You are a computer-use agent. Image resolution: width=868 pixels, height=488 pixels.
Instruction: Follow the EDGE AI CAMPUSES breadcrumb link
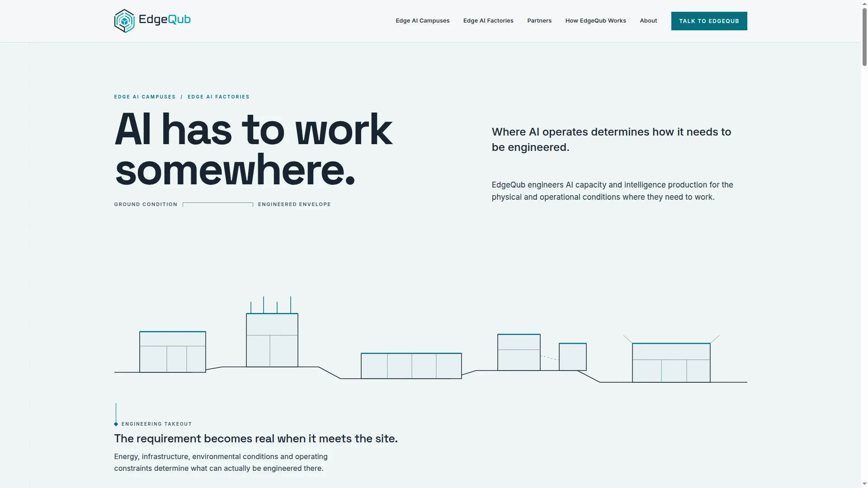click(145, 97)
